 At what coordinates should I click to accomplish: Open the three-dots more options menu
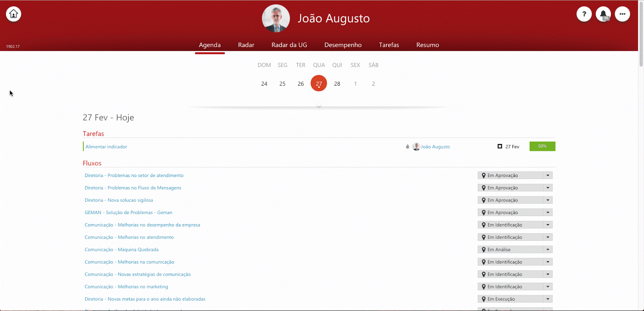pyautogui.click(x=622, y=14)
